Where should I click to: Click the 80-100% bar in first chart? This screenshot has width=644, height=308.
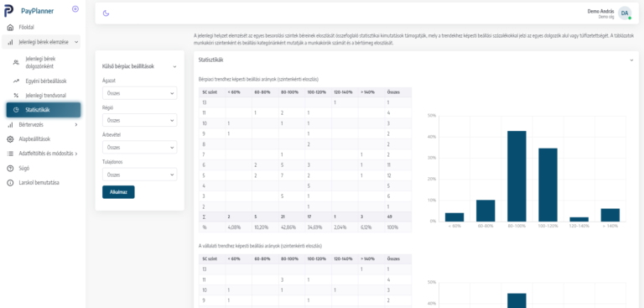[517, 176]
